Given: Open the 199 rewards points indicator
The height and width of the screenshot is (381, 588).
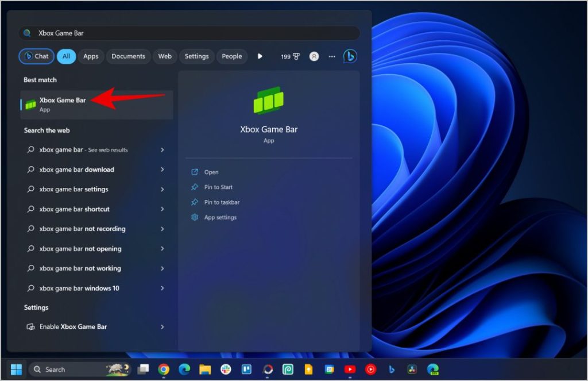Looking at the screenshot, I should point(290,56).
